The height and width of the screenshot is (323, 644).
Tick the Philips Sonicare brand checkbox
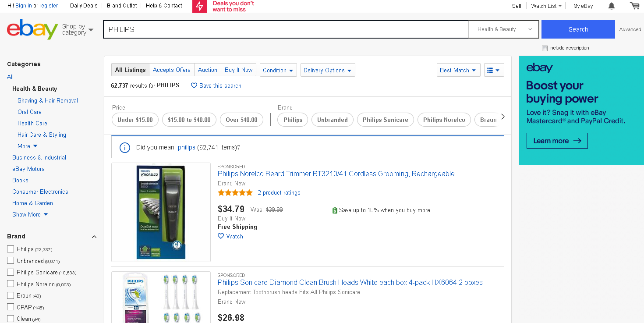(11, 272)
